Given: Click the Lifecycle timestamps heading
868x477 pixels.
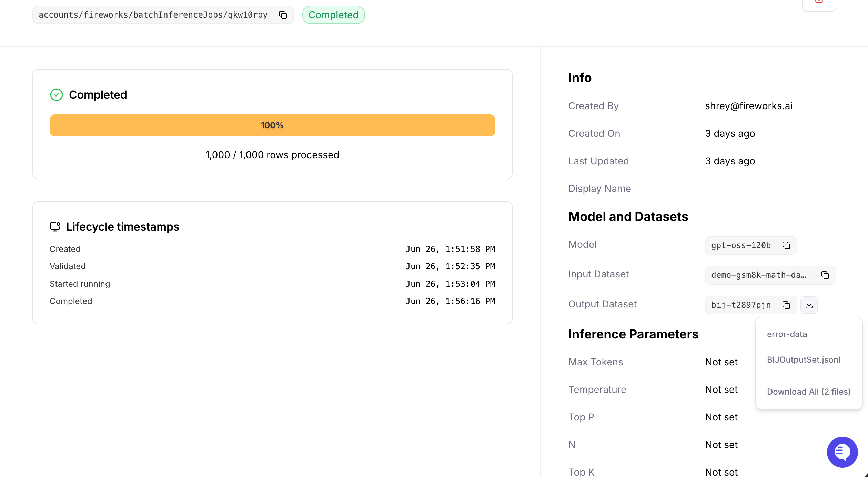Looking at the screenshot, I should coord(123,227).
